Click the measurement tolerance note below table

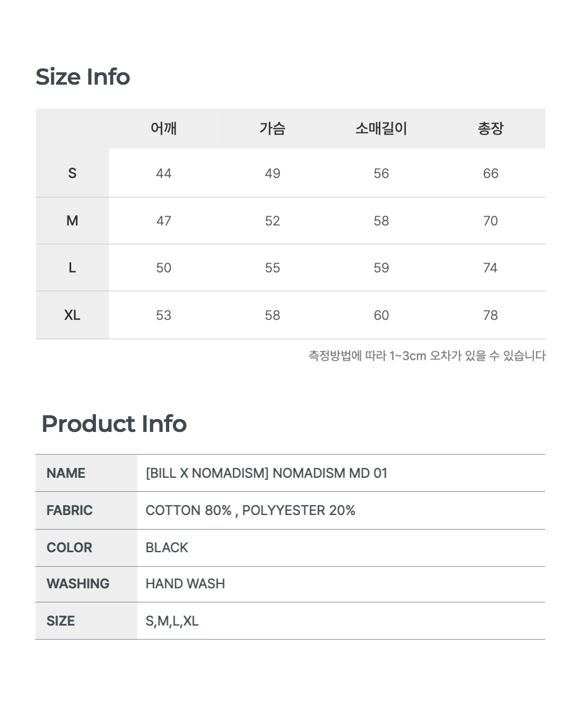(427, 356)
